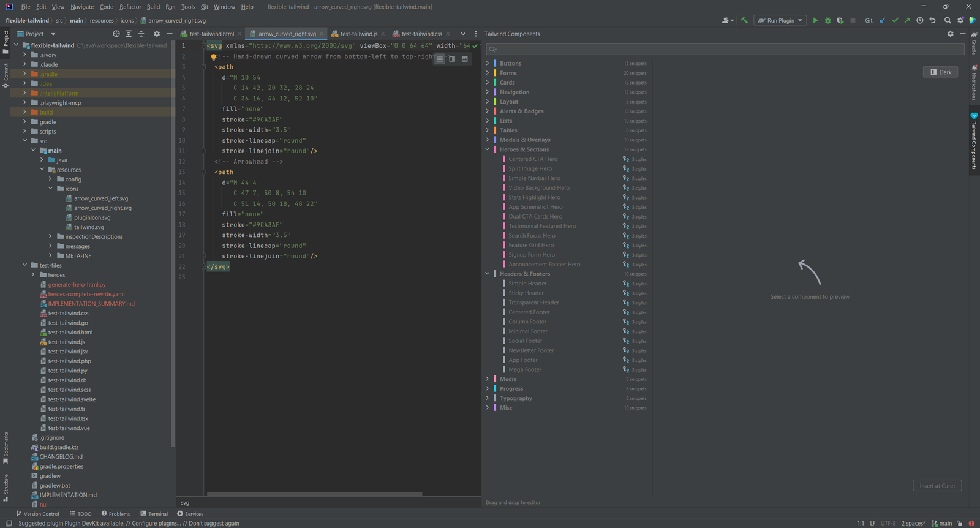Click Collapse All icon in Project panel
The height and width of the screenshot is (528, 980).
[x=141, y=34]
